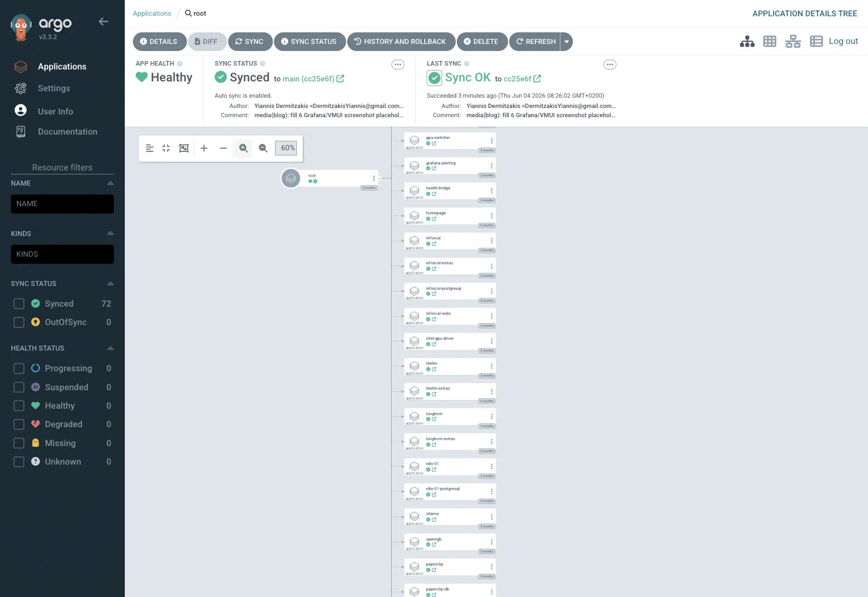Check the Unknown filter checkbox
This screenshot has width=868, height=597.
[19, 462]
